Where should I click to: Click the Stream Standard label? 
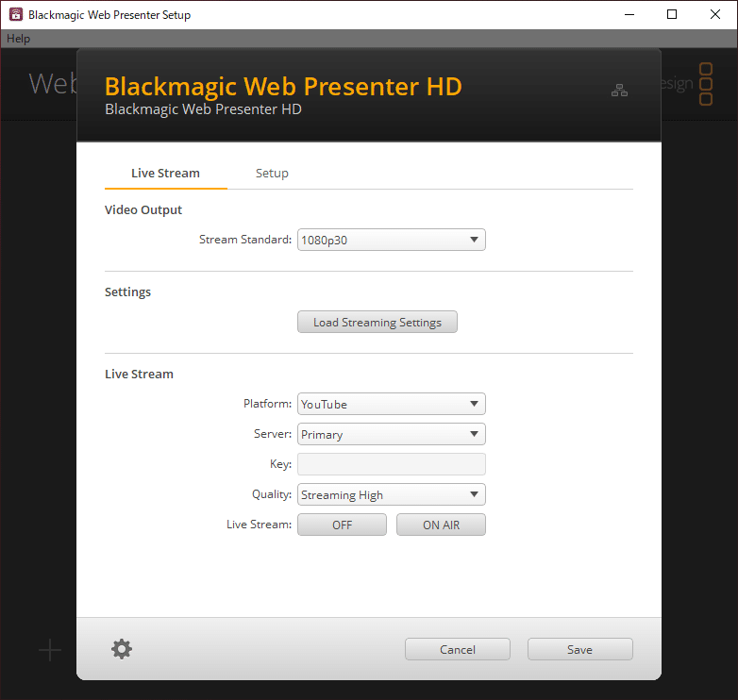pos(245,240)
